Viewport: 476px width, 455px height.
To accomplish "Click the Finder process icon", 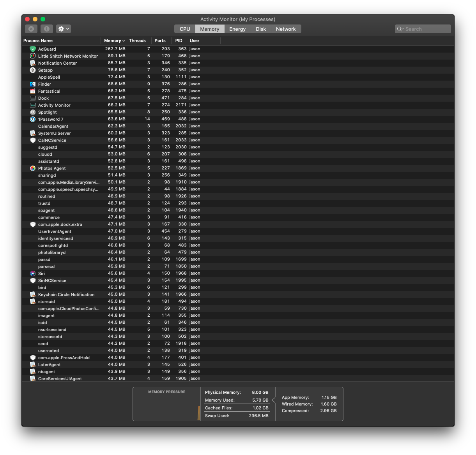I will pos(33,84).
